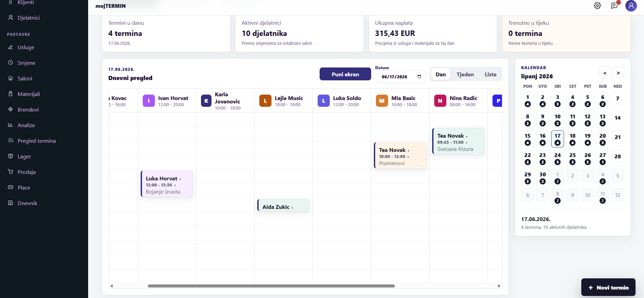Click the Datum input field
The height and width of the screenshot is (298, 644).
[x=401, y=77]
